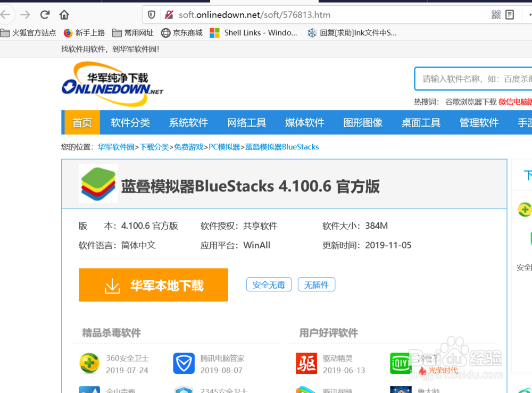Click the 360安全卫士 icon

point(89,363)
